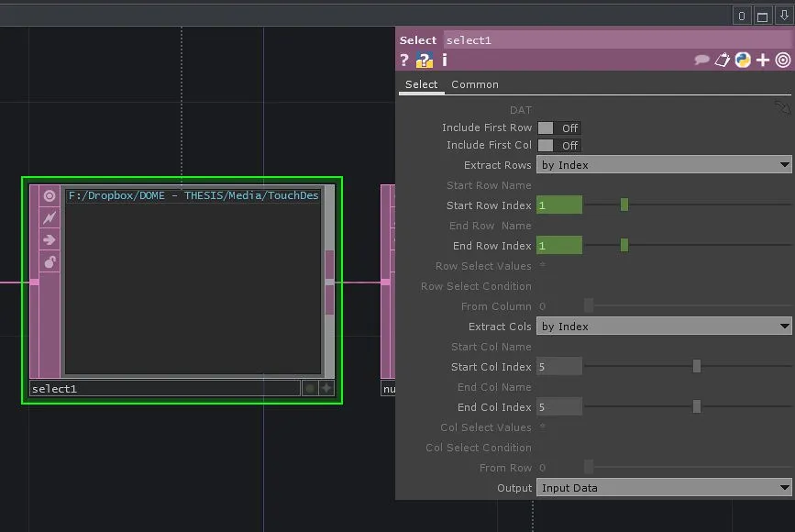The width and height of the screenshot is (795, 532).
Task: Open Python help icon in parameter header
Action: pyautogui.click(x=424, y=61)
